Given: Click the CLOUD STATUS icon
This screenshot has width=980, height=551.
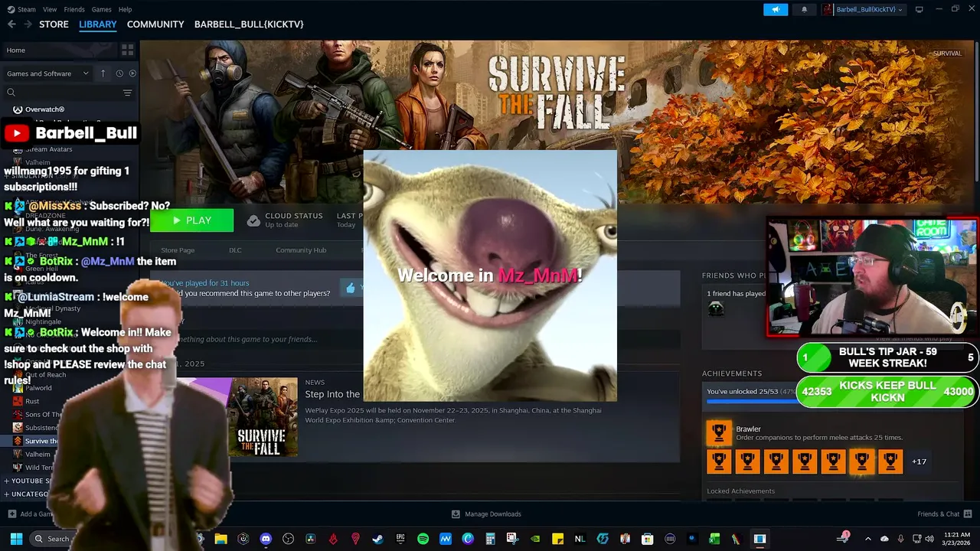Looking at the screenshot, I should (253, 220).
